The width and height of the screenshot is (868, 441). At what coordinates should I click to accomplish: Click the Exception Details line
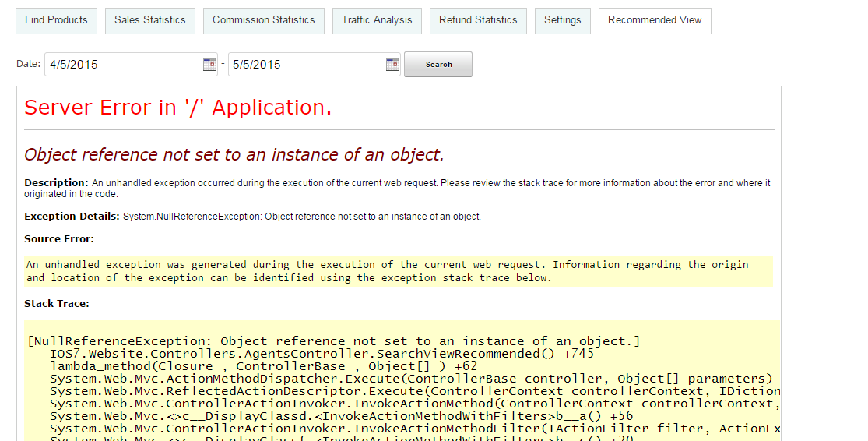252,217
